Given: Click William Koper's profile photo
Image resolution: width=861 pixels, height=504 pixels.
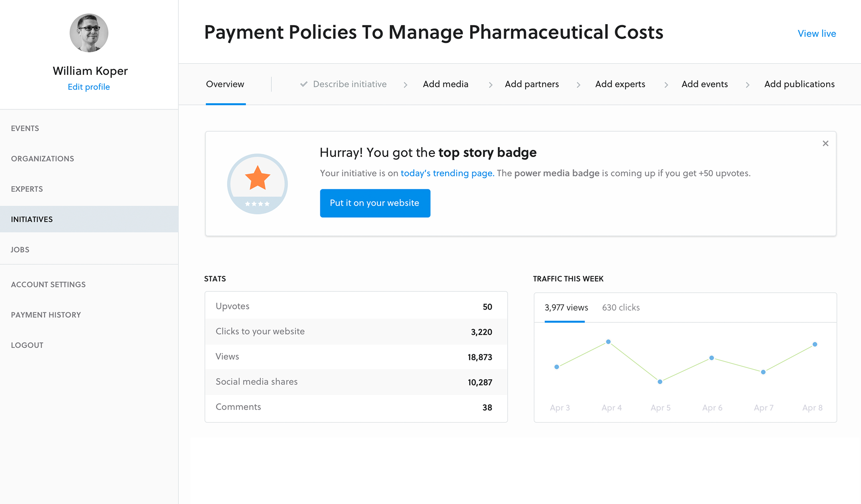Looking at the screenshot, I should click(89, 33).
